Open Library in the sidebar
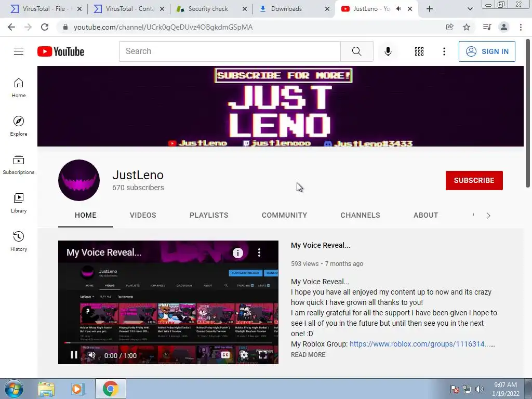532x399 pixels. 19,203
